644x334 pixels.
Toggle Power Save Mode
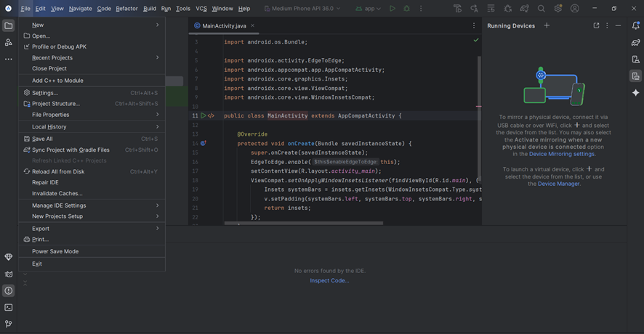click(55, 251)
